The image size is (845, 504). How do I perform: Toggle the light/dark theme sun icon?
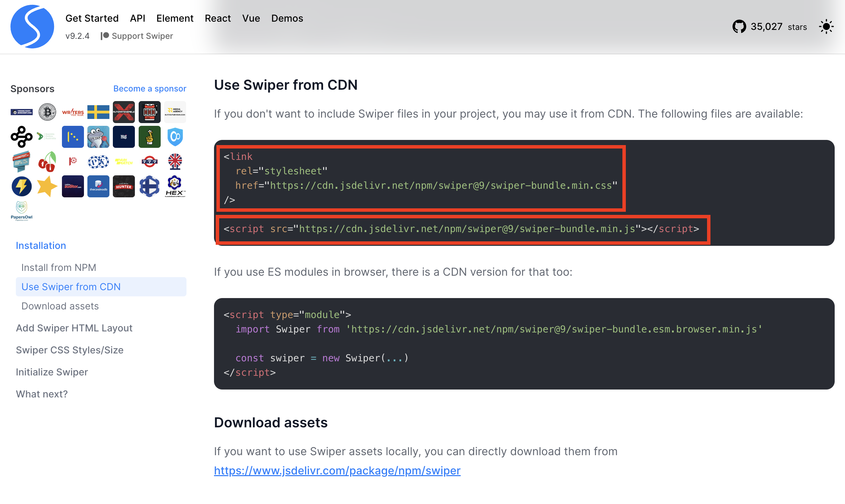click(826, 27)
